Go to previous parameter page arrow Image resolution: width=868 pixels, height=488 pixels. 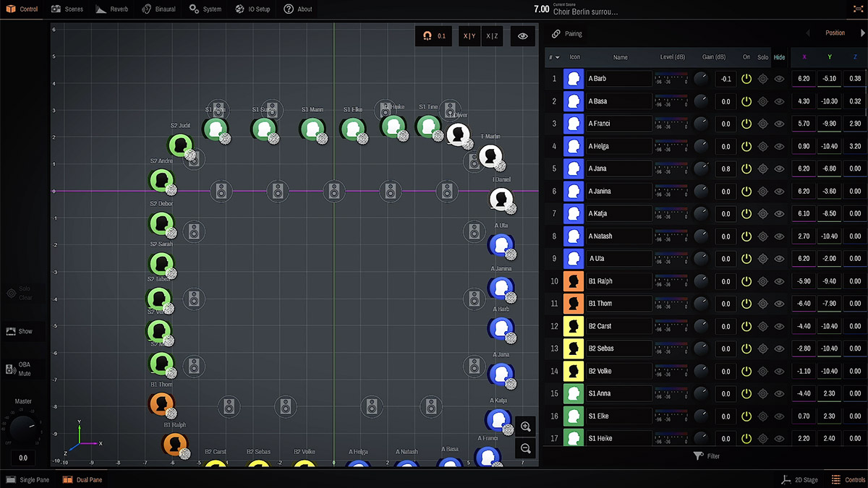(808, 33)
